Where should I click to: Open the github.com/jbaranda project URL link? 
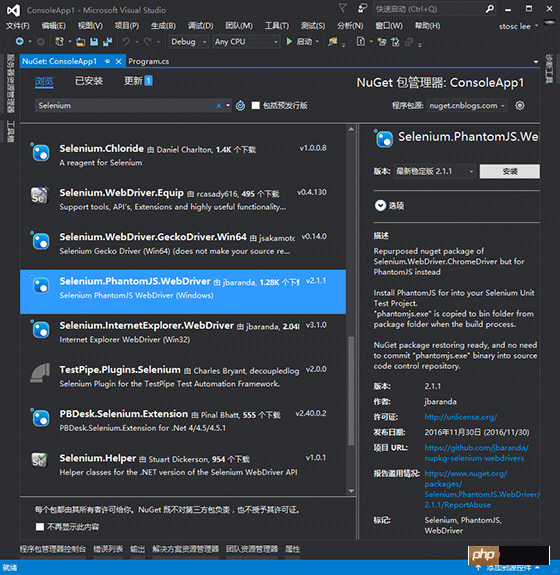476,453
